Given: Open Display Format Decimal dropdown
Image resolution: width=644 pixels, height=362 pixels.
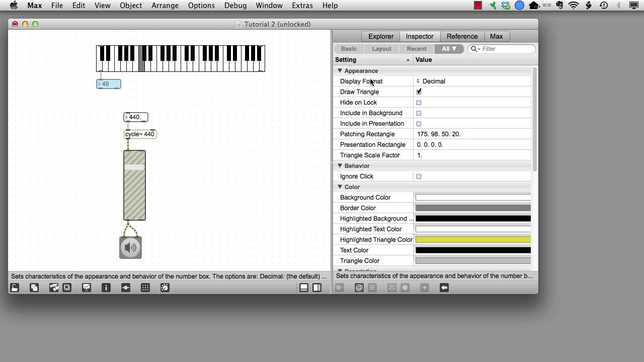Looking at the screenshot, I should pos(431,81).
